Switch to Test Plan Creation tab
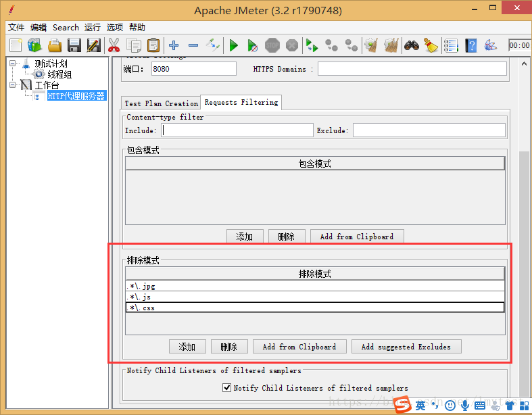 tap(161, 103)
